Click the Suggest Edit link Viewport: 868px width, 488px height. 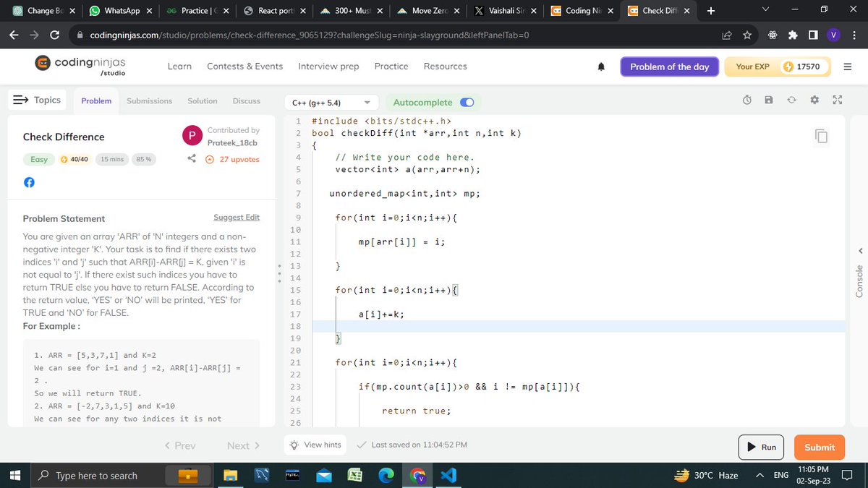click(237, 217)
